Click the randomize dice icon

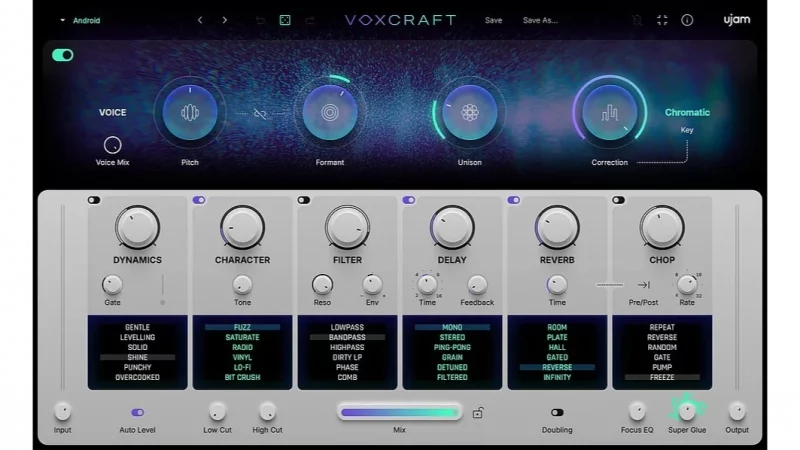coord(285,20)
